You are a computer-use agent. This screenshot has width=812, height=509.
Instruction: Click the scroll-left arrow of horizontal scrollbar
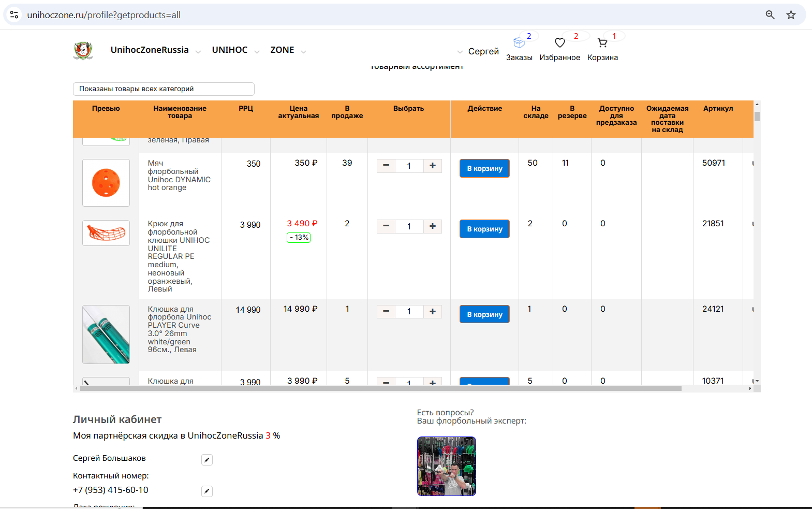click(x=77, y=388)
